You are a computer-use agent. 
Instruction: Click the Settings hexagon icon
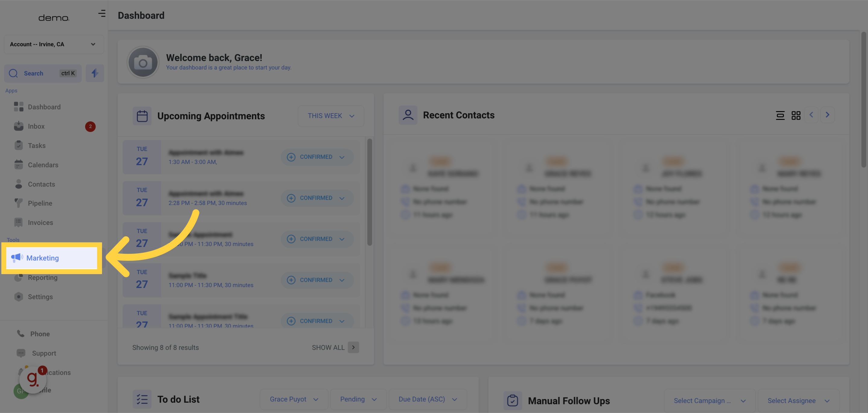point(18,296)
